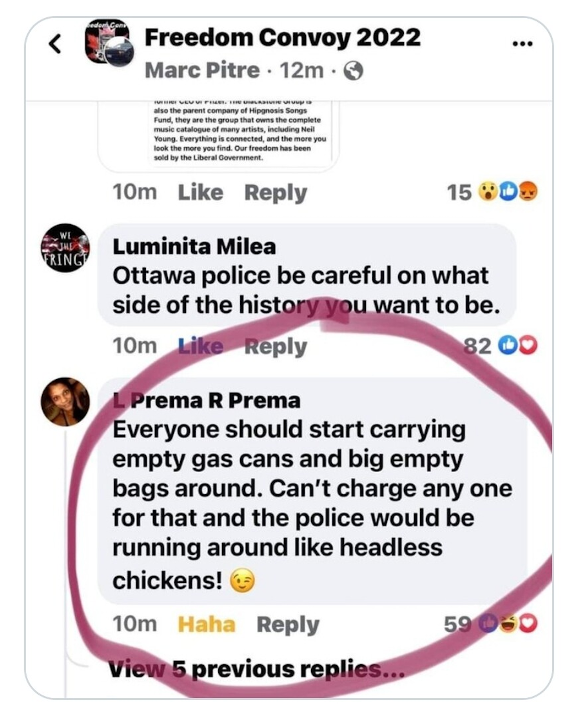Open the attached text image thumbnail
This screenshot has width=588, height=704.
(239, 133)
